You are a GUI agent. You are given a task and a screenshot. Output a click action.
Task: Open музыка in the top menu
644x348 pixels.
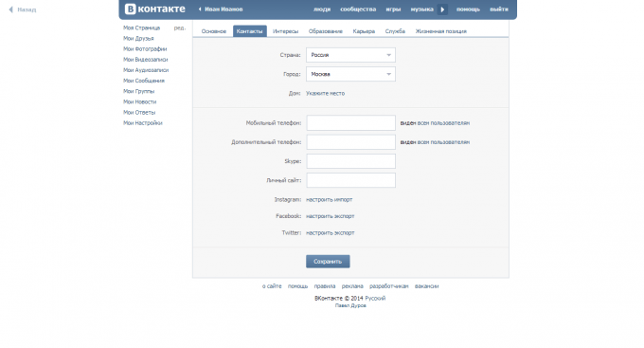(x=421, y=9)
